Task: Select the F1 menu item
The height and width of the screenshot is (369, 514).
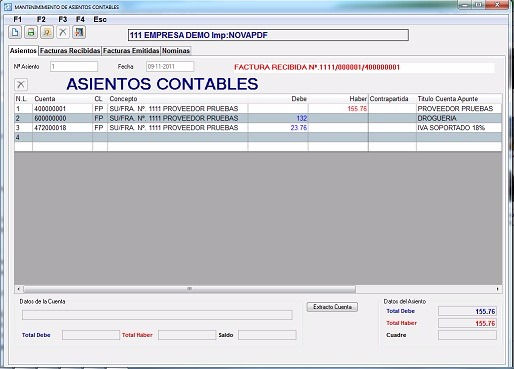Action: 17,19
